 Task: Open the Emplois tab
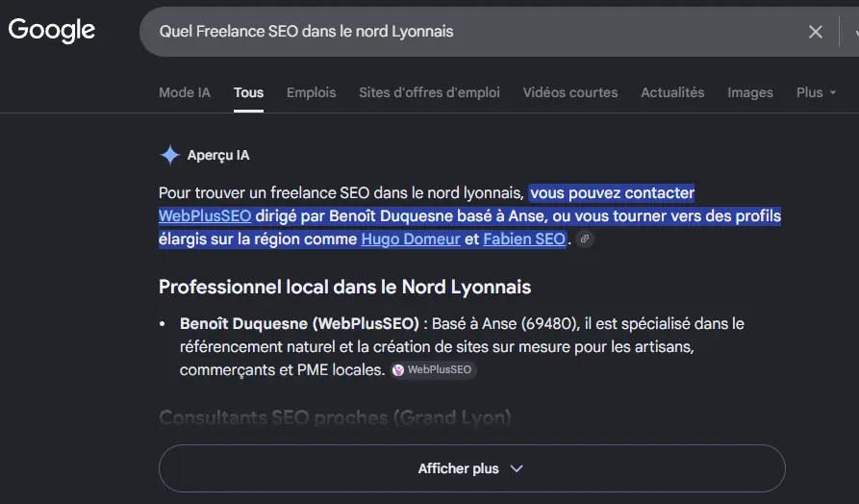pyautogui.click(x=311, y=92)
